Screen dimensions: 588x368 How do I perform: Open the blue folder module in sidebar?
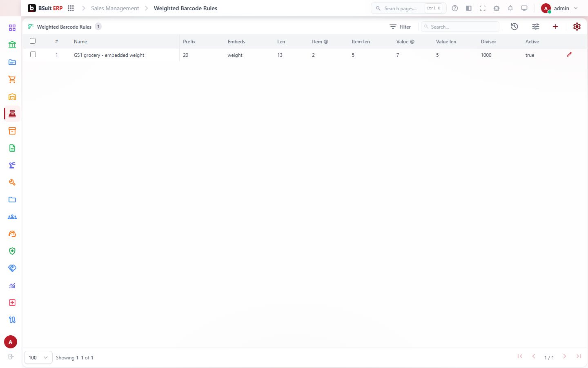point(12,200)
